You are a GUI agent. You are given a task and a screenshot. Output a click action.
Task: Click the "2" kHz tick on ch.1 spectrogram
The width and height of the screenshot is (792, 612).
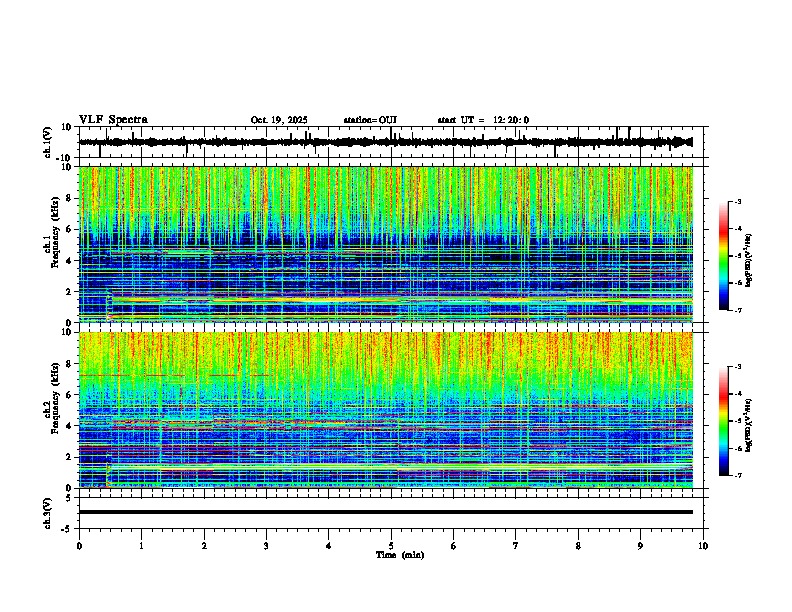[x=70, y=291]
